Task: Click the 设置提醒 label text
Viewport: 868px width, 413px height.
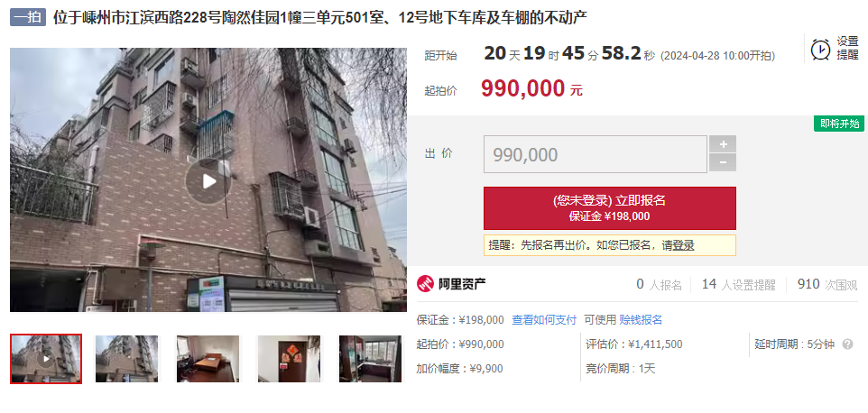Action: [847, 48]
